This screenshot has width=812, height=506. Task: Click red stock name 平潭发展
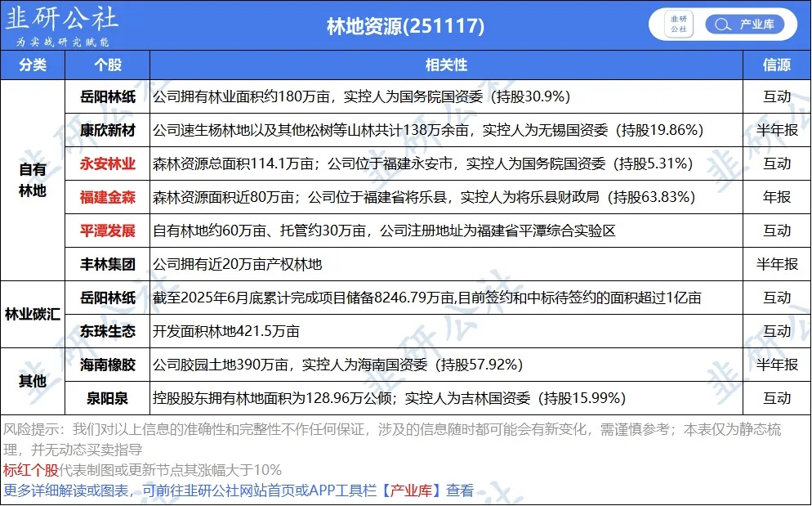click(x=108, y=231)
